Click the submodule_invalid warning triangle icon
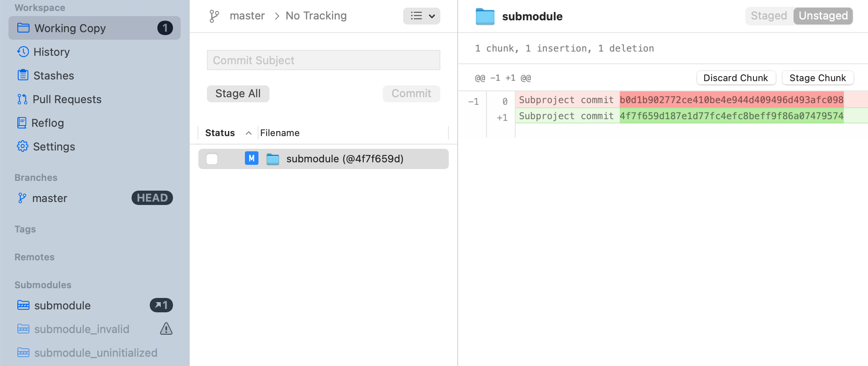The height and width of the screenshot is (366, 868). [166, 329]
